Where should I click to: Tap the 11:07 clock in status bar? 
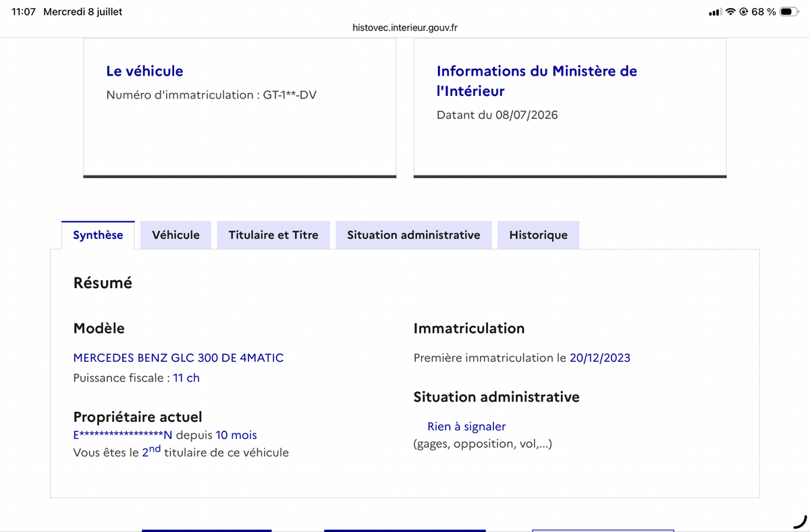point(24,12)
